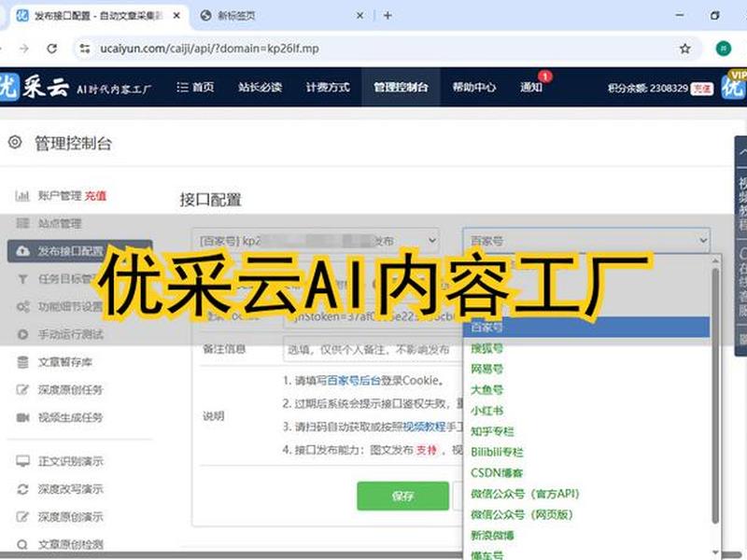Screen dimensions: 747x560
Task: Open the 百家号后台 link in the instructions
Action: pos(354,381)
